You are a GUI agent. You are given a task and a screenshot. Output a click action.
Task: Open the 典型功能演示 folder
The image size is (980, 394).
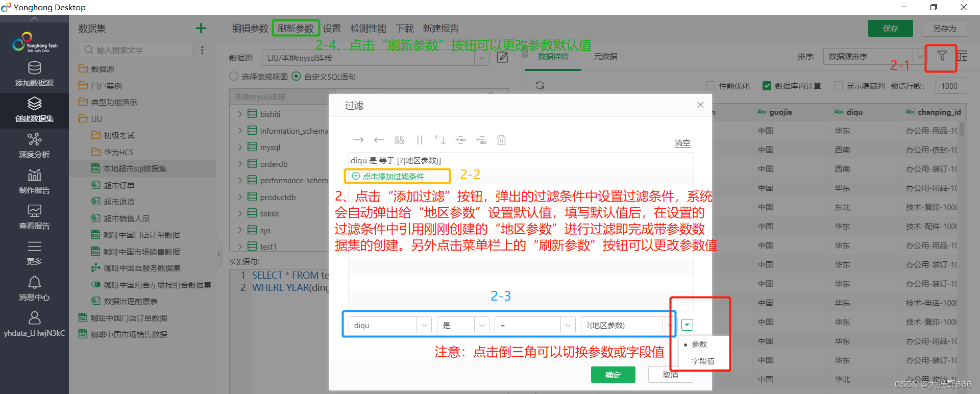pyautogui.click(x=114, y=102)
